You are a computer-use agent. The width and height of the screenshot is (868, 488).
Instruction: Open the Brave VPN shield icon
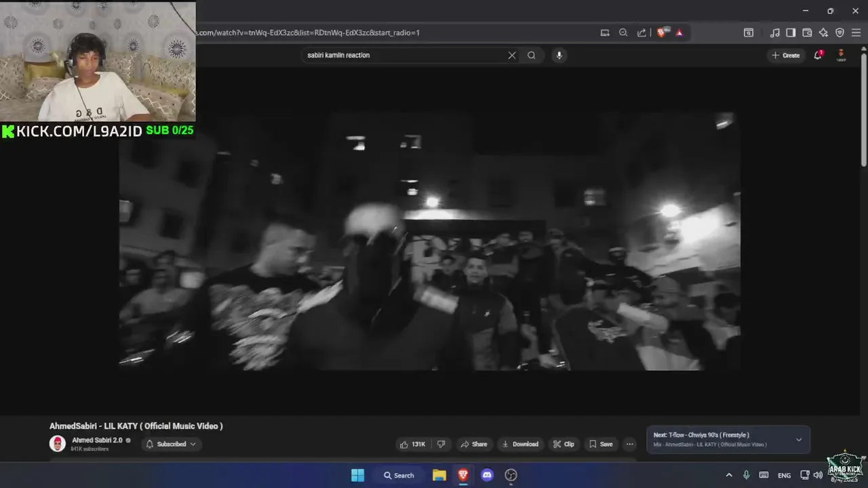click(x=840, y=33)
